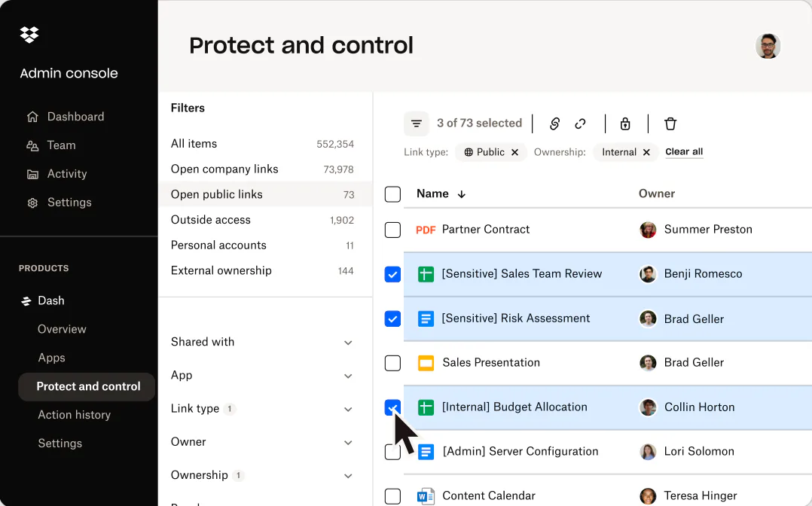Click the create link icon in the toolbar
This screenshot has height=506, width=812.
coord(554,123)
